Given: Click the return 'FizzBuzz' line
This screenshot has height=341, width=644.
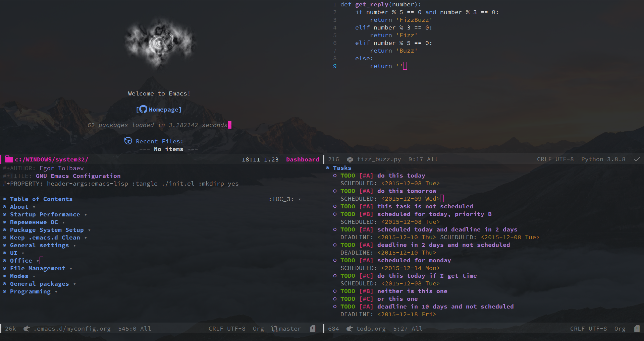Looking at the screenshot, I should [x=401, y=20].
